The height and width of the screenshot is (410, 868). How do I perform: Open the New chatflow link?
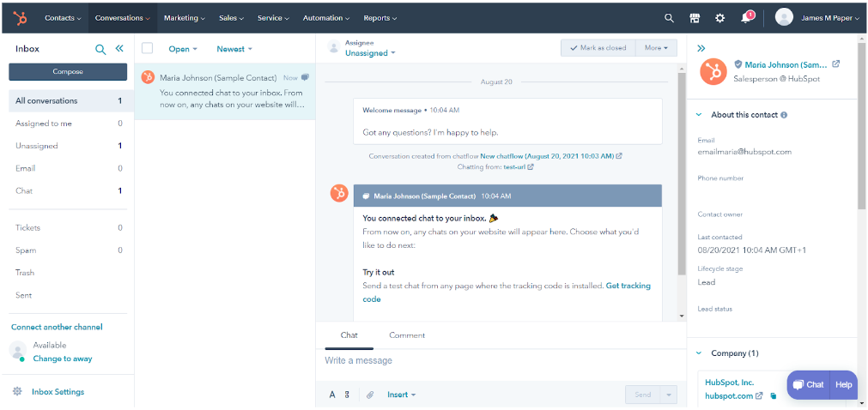(x=547, y=156)
